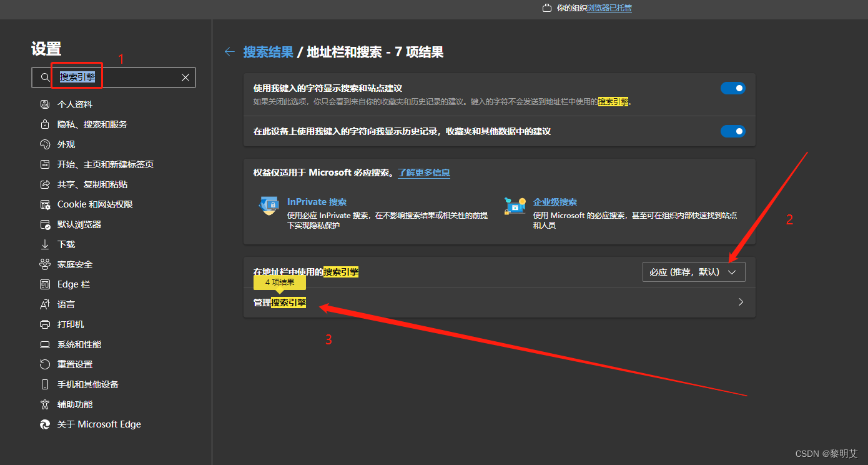
Task: Select 共享、复制和粘贴 in sidebar
Action: 92,184
